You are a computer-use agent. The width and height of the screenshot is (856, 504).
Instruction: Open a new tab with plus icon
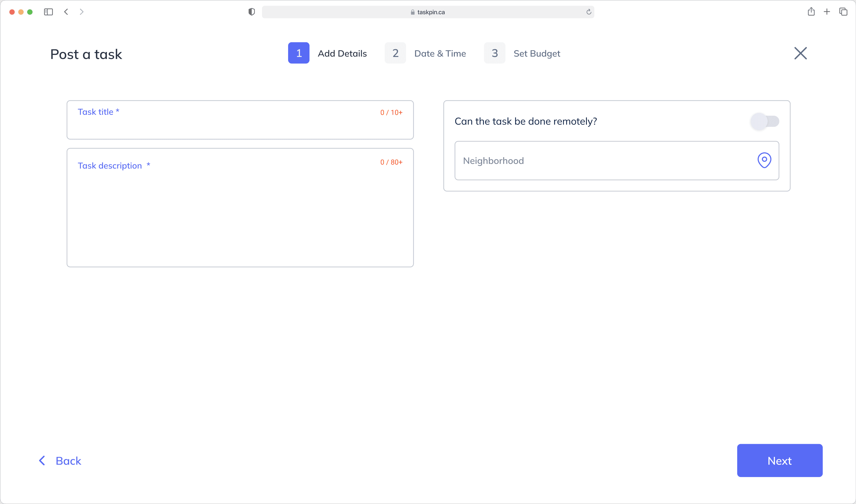click(827, 12)
